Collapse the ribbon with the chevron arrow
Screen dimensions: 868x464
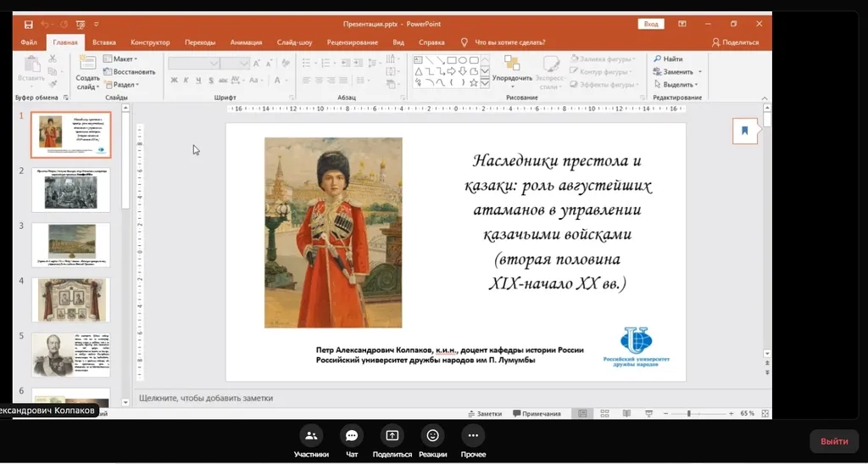765,98
